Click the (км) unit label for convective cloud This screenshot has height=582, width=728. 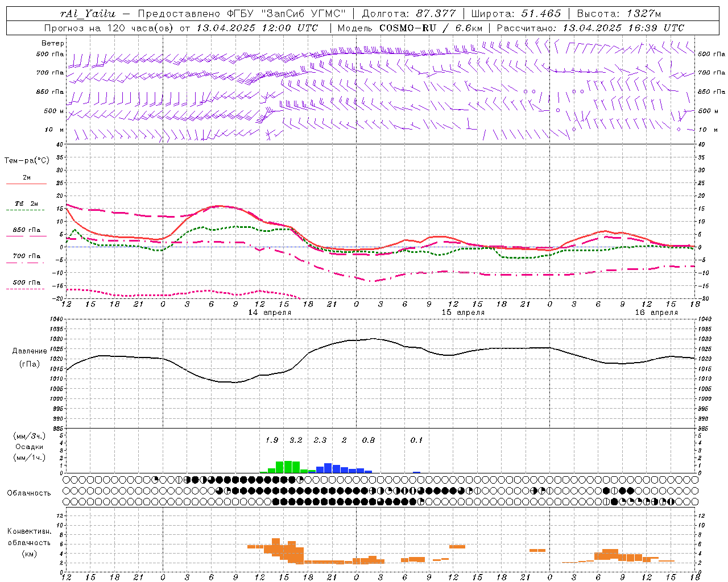(29, 554)
